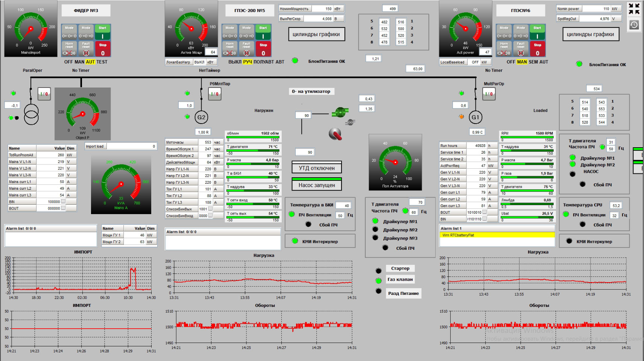Open цилиндры графики for ГПЭС-200 №5
The image size is (644, 361).
pyautogui.click(x=316, y=35)
